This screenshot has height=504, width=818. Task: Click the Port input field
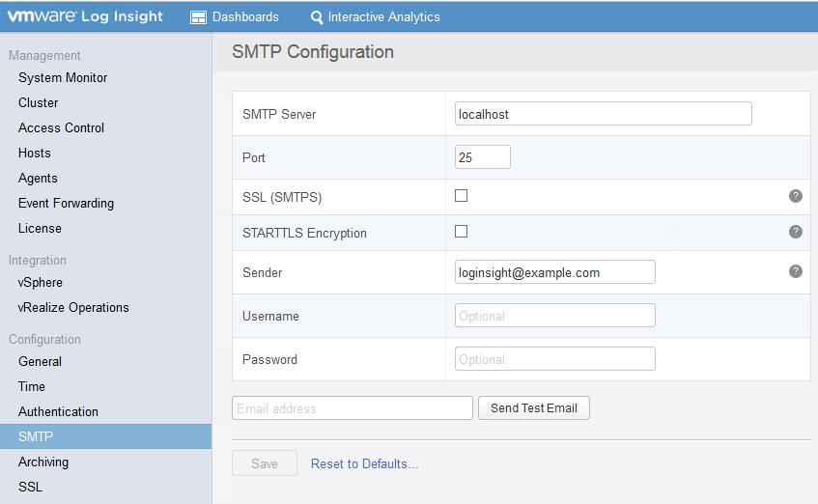(x=483, y=157)
